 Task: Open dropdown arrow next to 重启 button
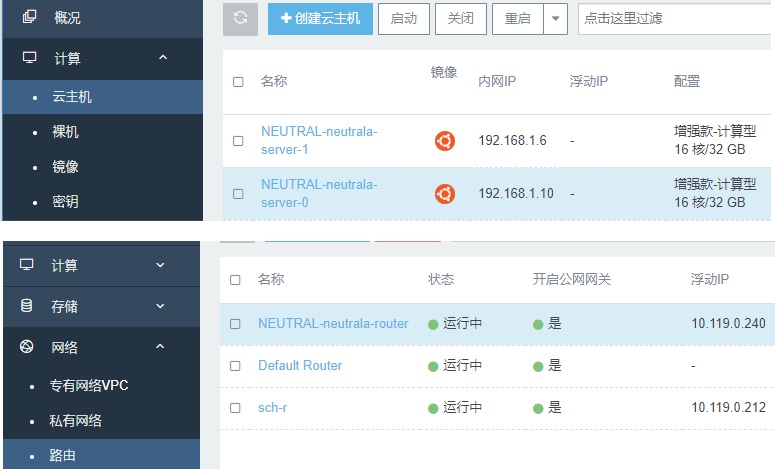tap(557, 19)
